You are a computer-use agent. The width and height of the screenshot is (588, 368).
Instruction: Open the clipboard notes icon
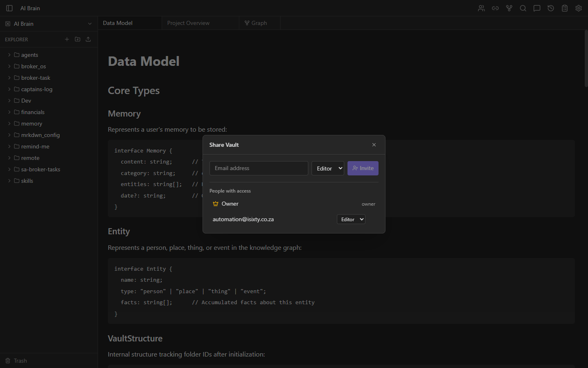coord(564,8)
